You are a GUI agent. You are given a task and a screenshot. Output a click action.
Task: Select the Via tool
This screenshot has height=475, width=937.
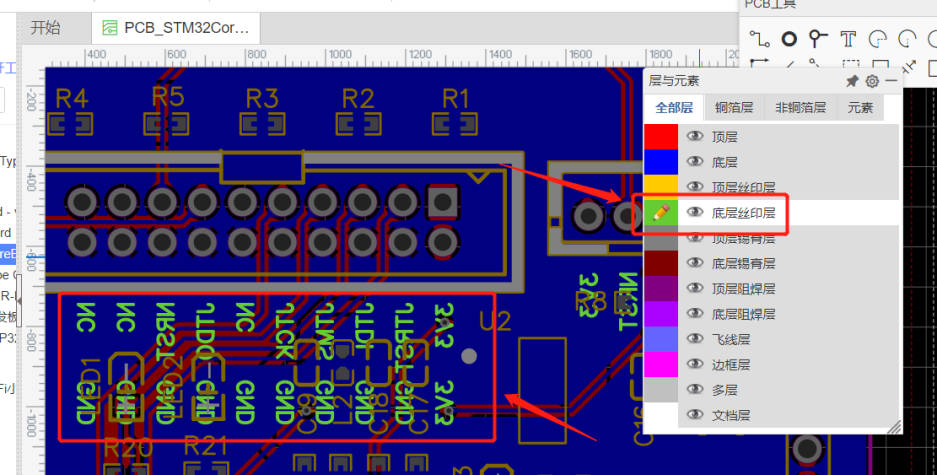(x=818, y=39)
